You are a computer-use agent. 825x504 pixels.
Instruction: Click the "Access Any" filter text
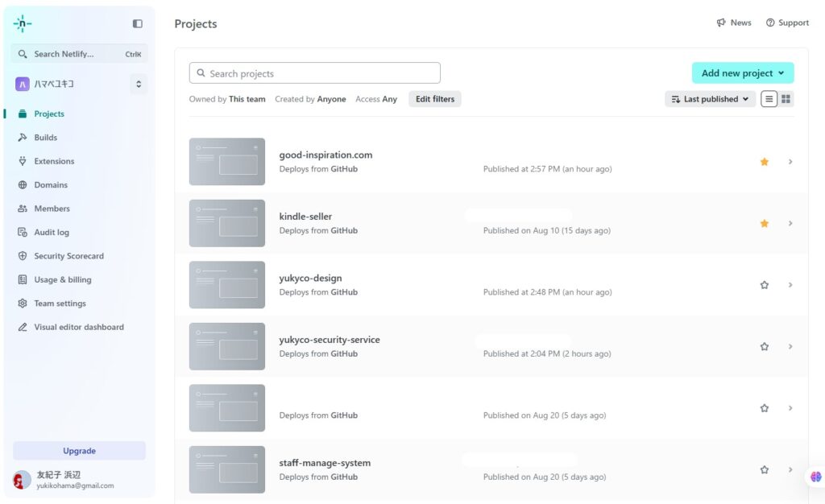tap(376, 99)
